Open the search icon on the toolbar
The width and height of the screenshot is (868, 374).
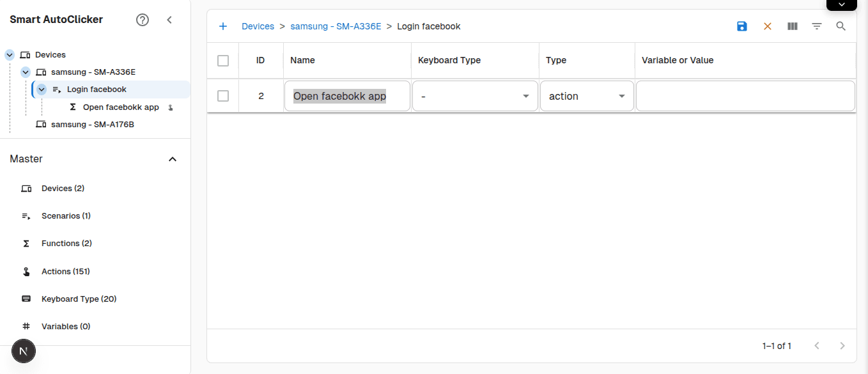[841, 26]
